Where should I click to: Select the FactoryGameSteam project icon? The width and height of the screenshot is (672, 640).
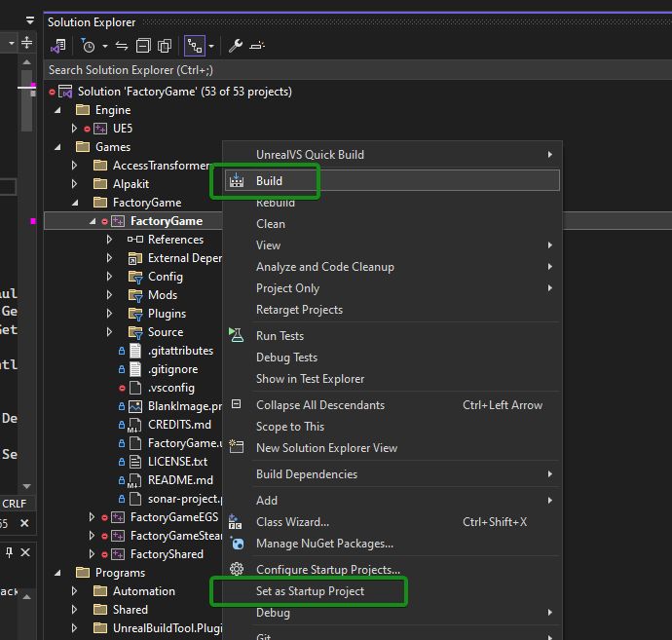[x=118, y=536]
